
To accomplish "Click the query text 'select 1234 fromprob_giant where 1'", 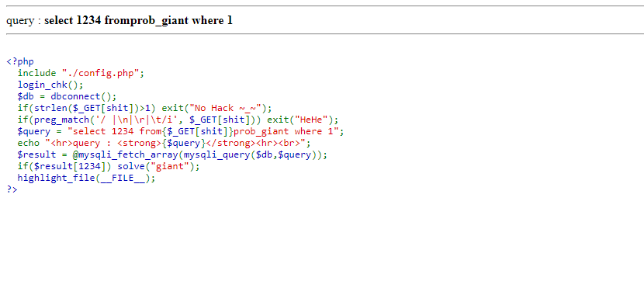I will pos(138,20).
